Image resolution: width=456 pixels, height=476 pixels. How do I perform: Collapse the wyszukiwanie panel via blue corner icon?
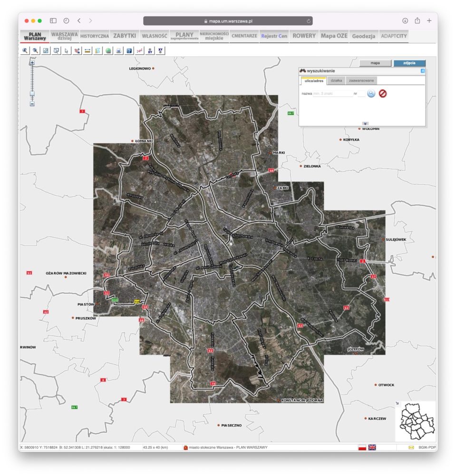click(x=423, y=71)
